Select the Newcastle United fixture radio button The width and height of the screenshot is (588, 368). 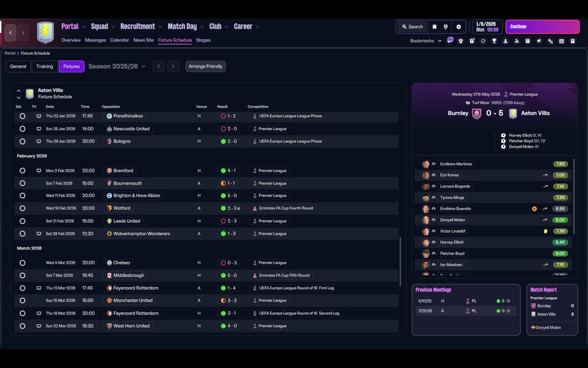pos(23,129)
